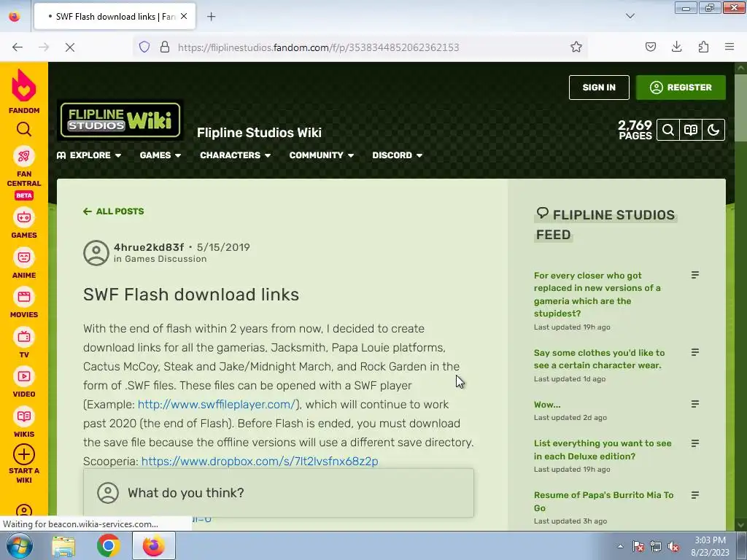Open the Games sidebar icon
747x560 pixels.
[24, 218]
